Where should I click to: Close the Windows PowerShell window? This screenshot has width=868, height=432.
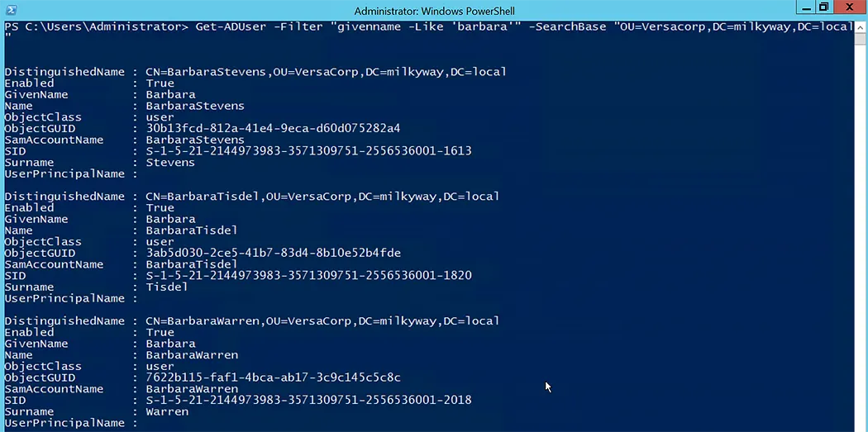849,7
